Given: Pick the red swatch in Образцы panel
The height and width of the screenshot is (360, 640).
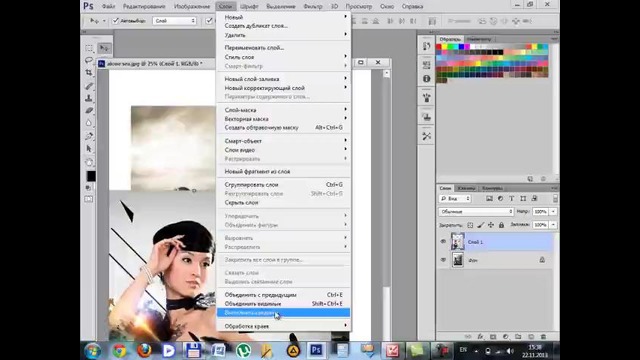Looking at the screenshot, I should [x=439, y=47].
